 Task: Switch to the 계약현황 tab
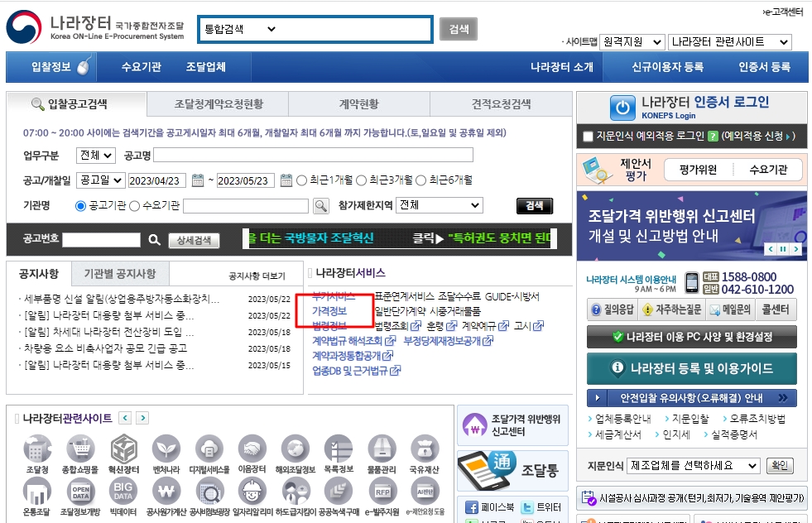(x=359, y=104)
